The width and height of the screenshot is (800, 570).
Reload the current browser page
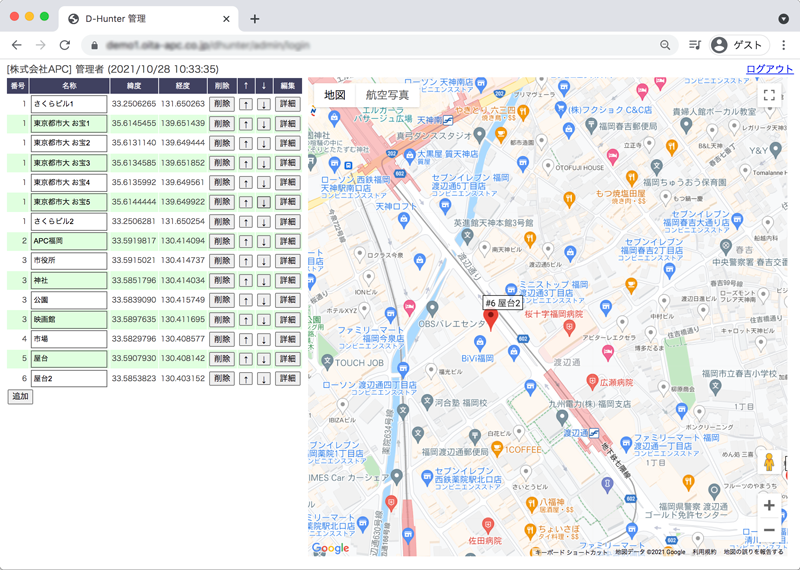pos(64,45)
